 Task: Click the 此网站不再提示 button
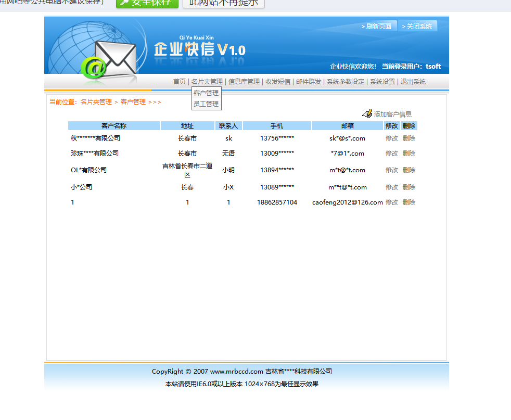pyautogui.click(x=224, y=3)
